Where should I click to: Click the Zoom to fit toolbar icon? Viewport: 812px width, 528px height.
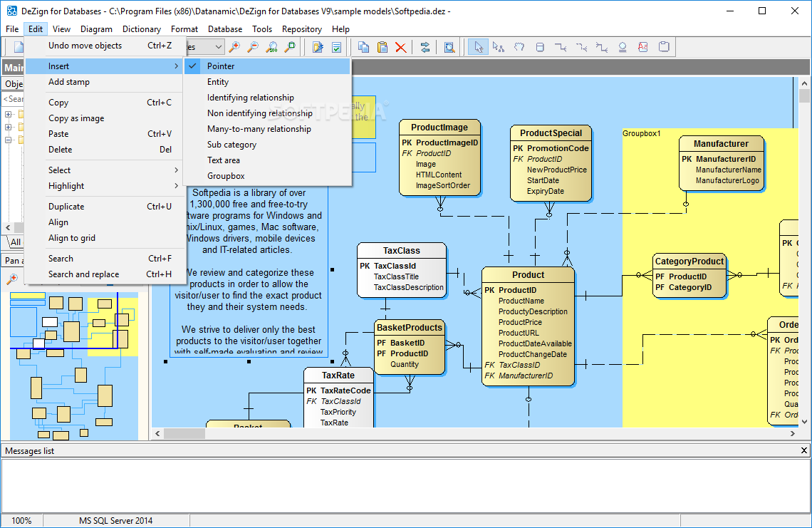tap(291, 47)
